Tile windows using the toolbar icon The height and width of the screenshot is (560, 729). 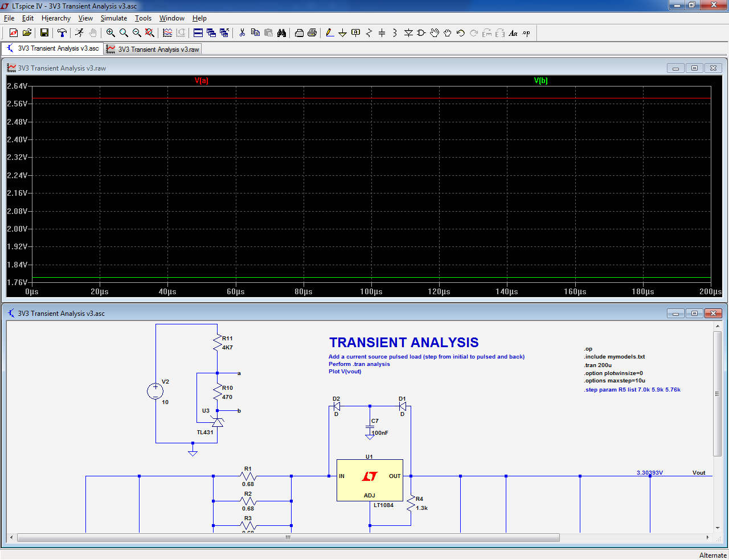(x=198, y=33)
